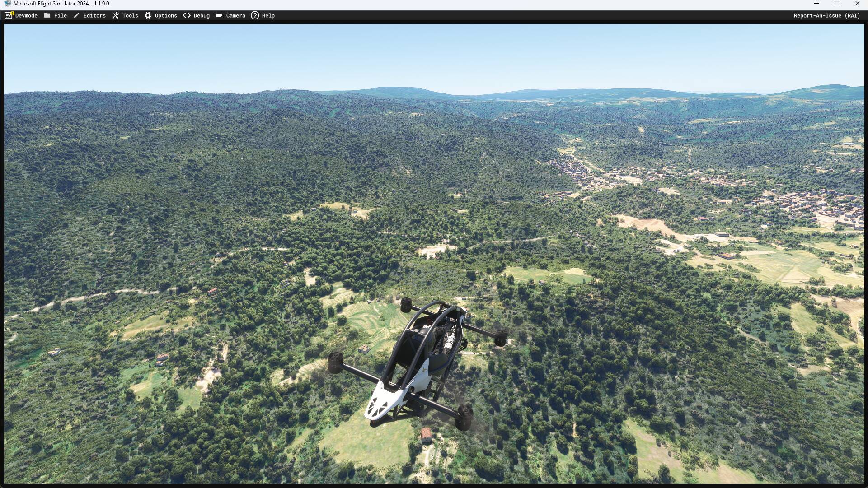Click the Editors pencil icon
Viewport: 868px width, 488px height.
76,15
